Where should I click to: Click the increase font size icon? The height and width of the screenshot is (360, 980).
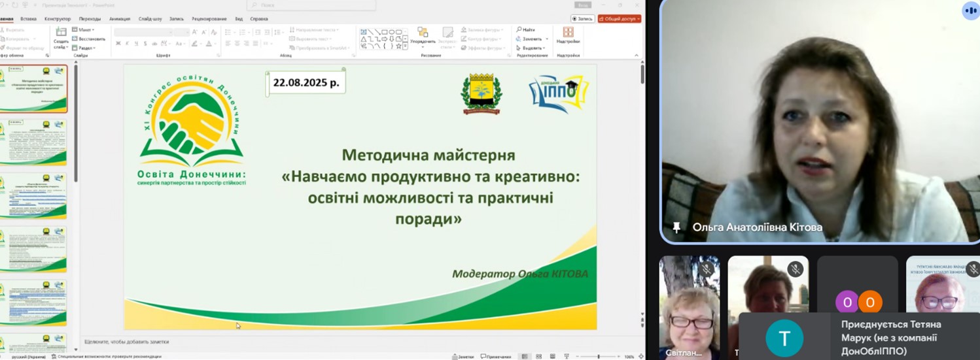click(196, 32)
